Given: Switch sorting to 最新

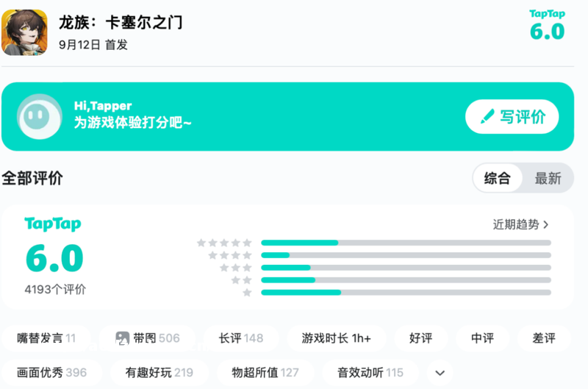Looking at the screenshot, I should (x=548, y=178).
